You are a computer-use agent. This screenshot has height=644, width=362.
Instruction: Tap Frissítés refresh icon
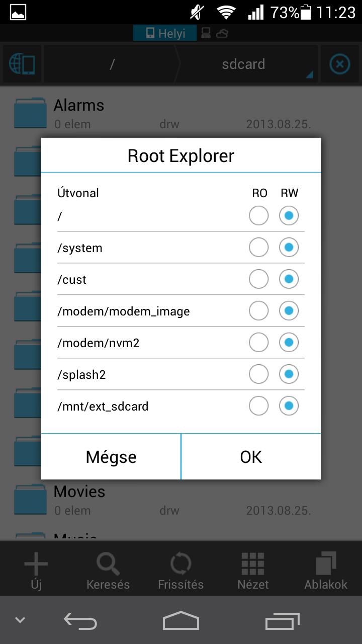coord(180,572)
